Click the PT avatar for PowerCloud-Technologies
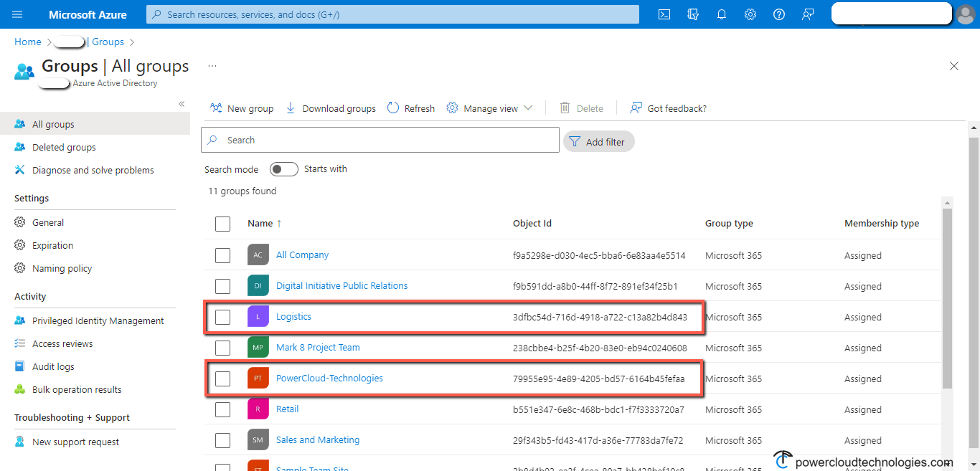980x471 pixels. point(258,379)
